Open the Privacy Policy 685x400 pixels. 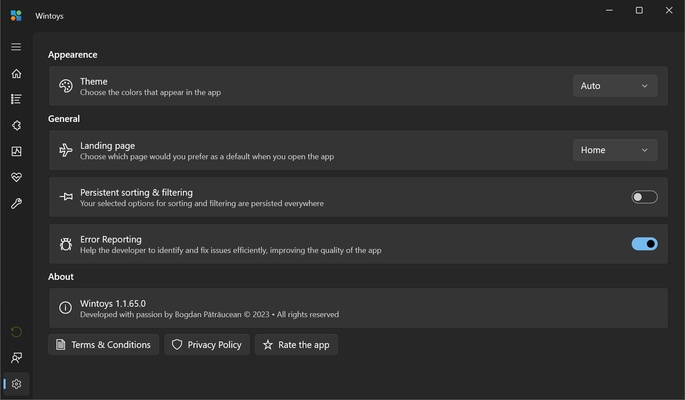click(x=207, y=345)
